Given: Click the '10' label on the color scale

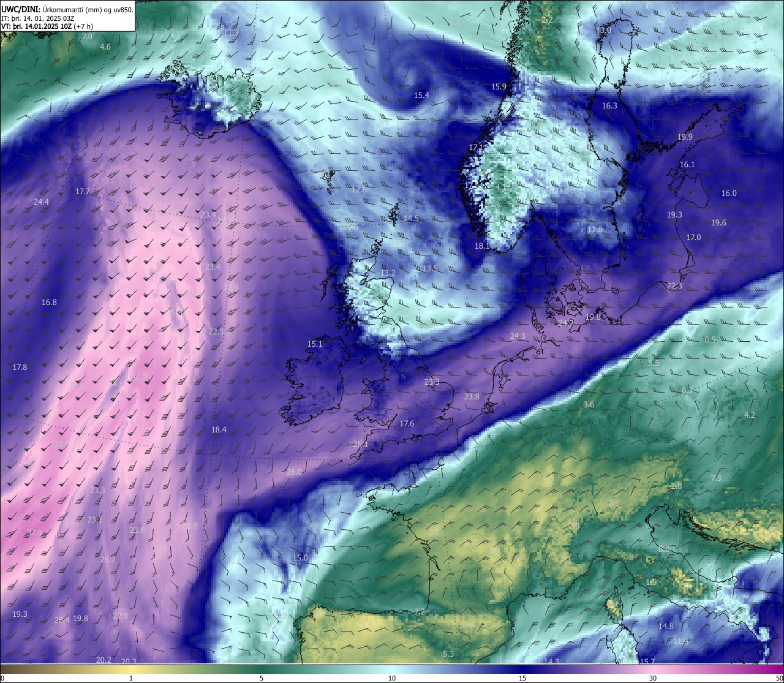Looking at the screenshot, I should (392, 678).
